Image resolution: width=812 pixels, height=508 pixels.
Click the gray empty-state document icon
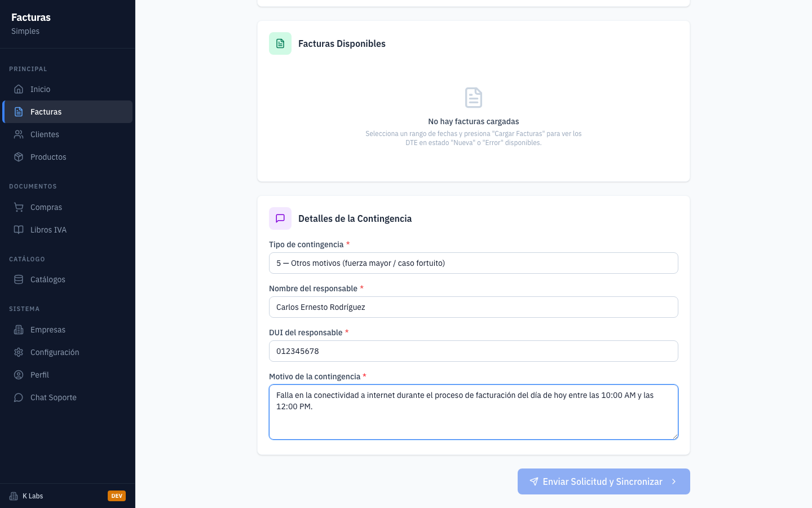474,98
